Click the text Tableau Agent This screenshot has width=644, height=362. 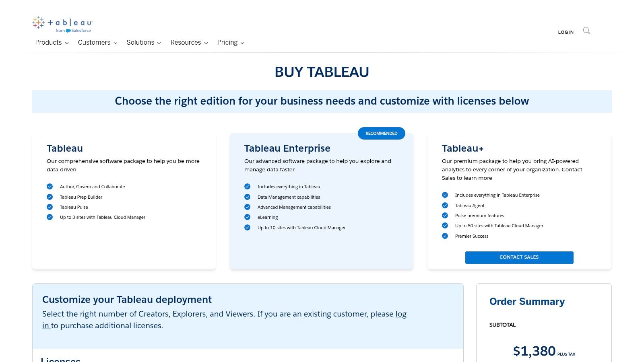[470, 206]
